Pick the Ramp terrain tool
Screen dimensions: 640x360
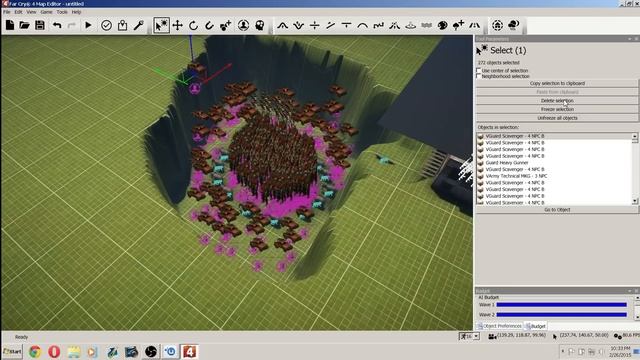(x=330, y=25)
